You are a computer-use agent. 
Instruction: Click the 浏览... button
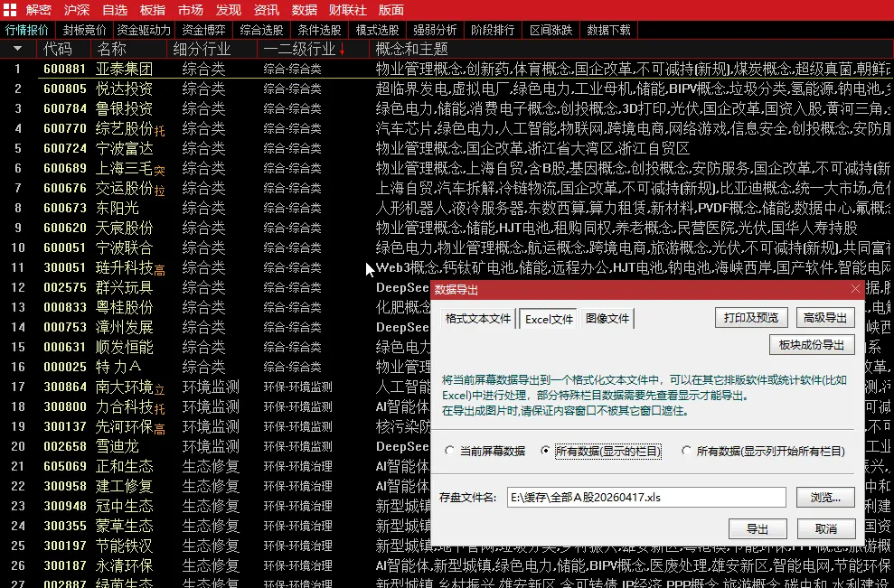click(825, 497)
